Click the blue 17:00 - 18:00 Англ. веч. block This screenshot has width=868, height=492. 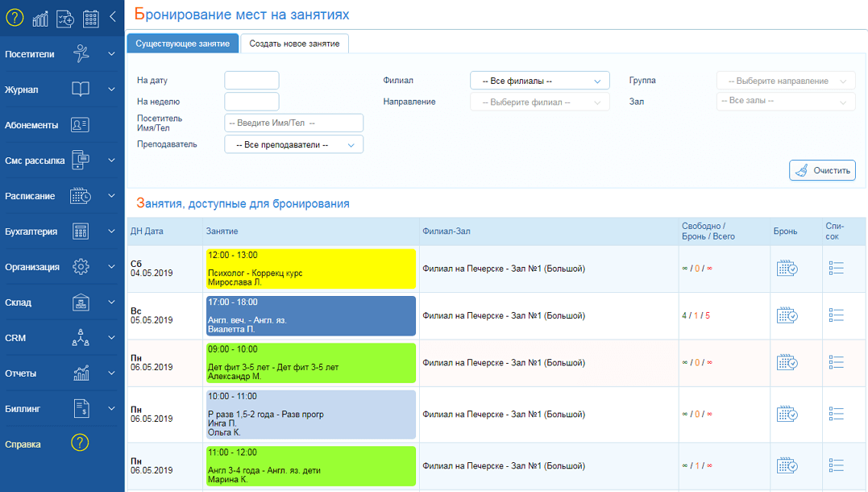click(310, 315)
